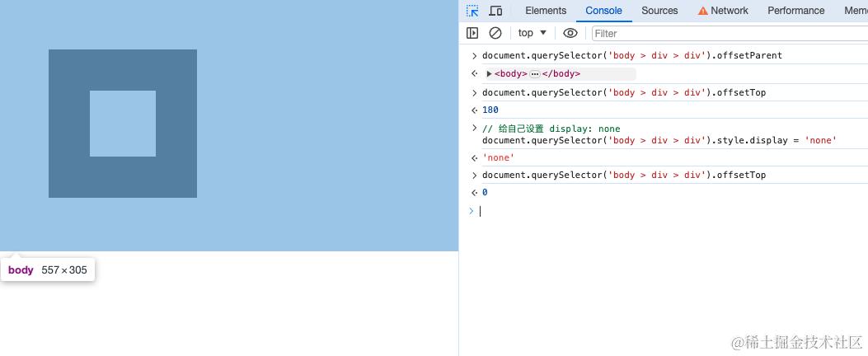Viewport: 868px width, 356px height.
Task: Select the Console tab
Action: tap(603, 11)
